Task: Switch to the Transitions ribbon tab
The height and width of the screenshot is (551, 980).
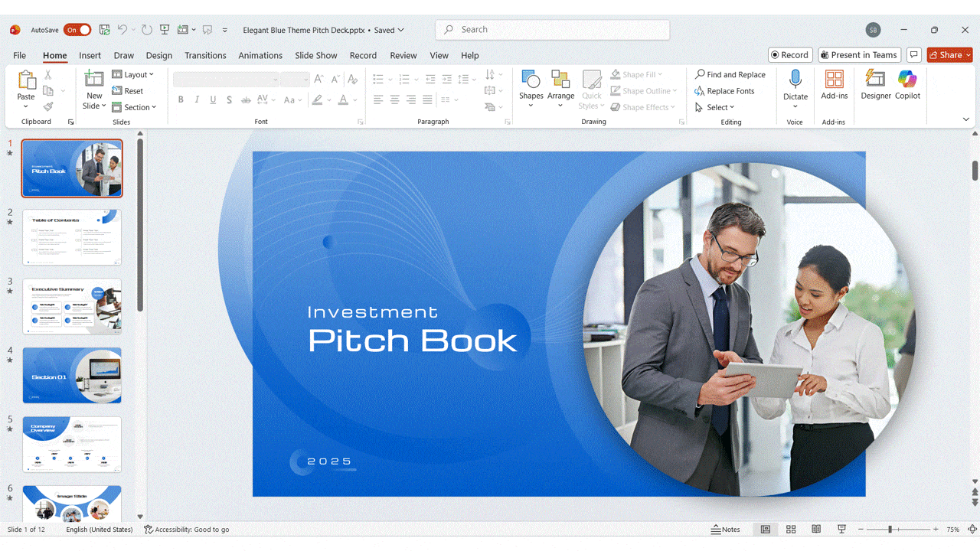Action: pyautogui.click(x=205, y=55)
